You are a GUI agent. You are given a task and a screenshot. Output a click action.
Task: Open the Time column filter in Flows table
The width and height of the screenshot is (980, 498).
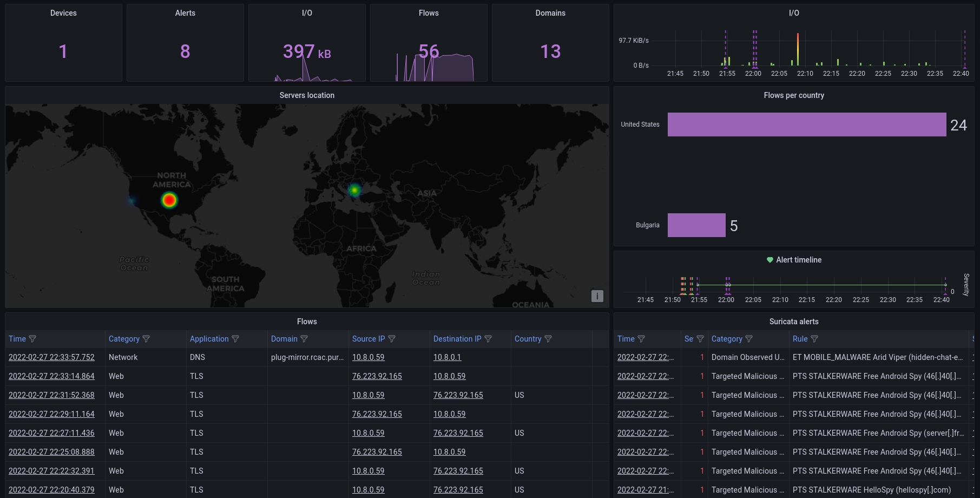[x=32, y=339]
